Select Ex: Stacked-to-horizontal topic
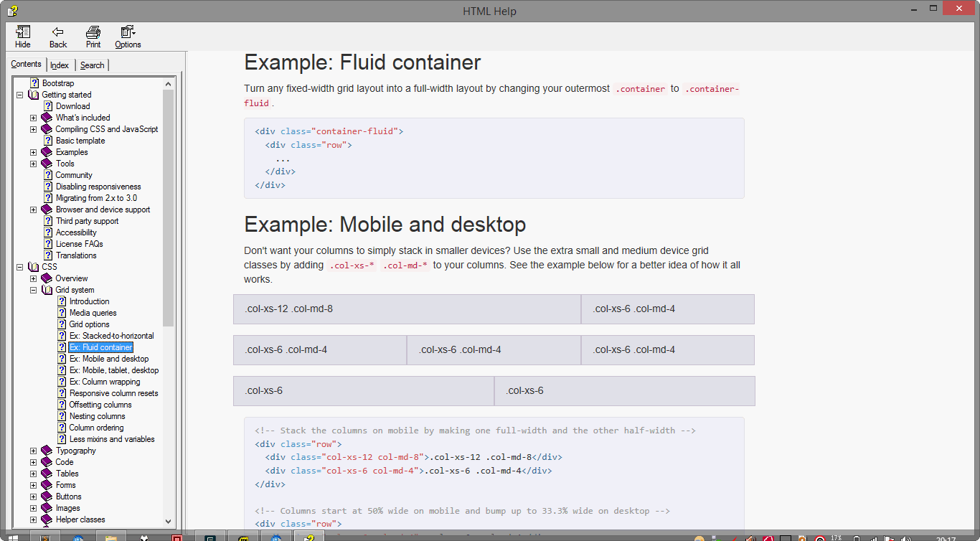This screenshot has width=980, height=541. [x=111, y=336]
